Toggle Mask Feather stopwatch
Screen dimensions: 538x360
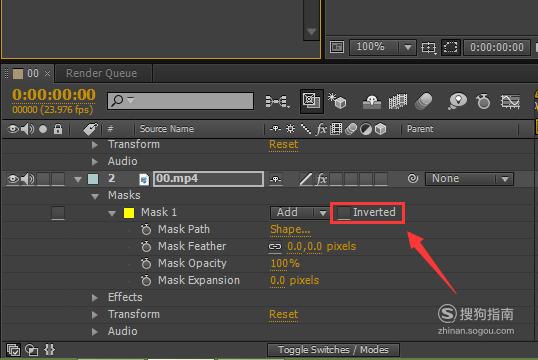(146, 246)
